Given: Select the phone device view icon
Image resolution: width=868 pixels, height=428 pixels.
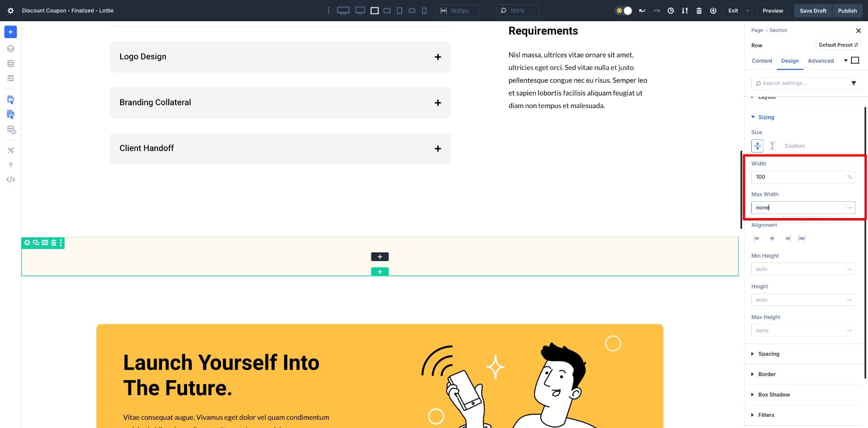Looking at the screenshot, I should (424, 11).
